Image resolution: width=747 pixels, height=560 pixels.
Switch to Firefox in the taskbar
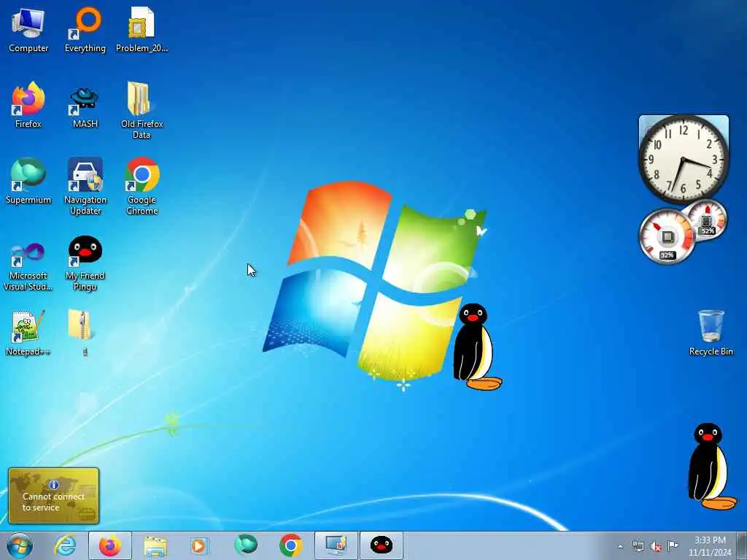point(110,545)
